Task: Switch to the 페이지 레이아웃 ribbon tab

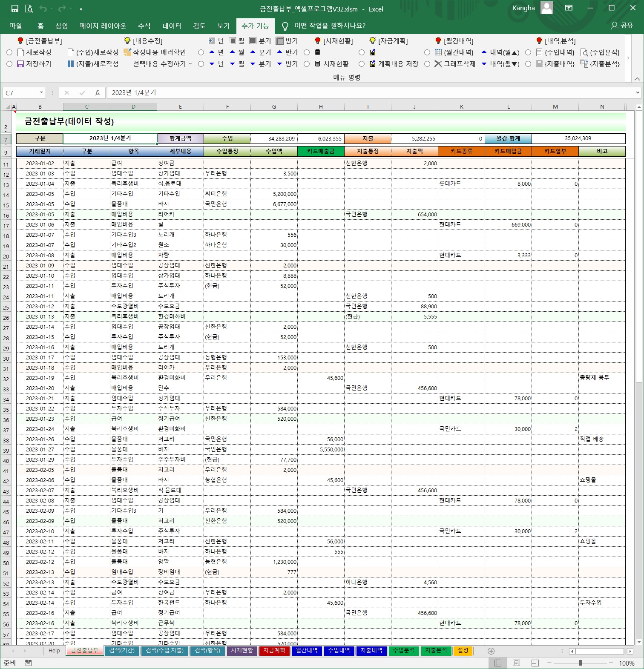Action: pyautogui.click(x=103, y=26)
